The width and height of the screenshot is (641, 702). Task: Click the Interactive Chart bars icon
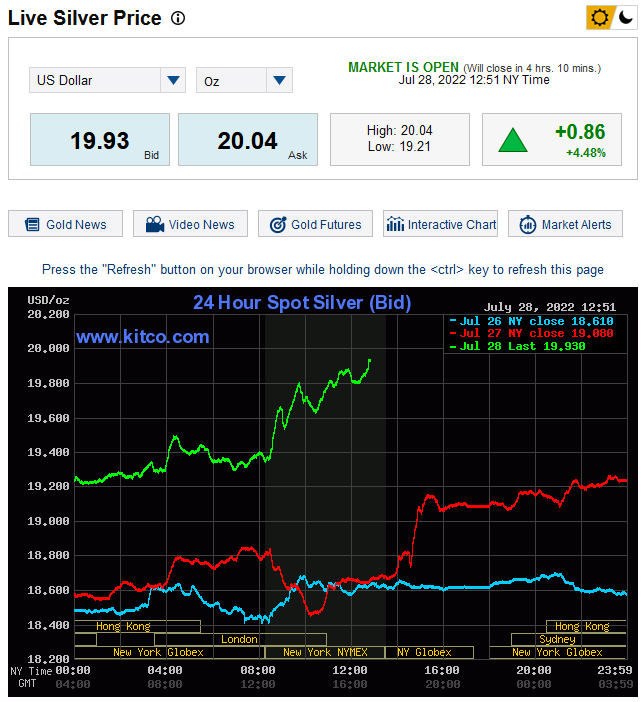(x=395, y=224)
